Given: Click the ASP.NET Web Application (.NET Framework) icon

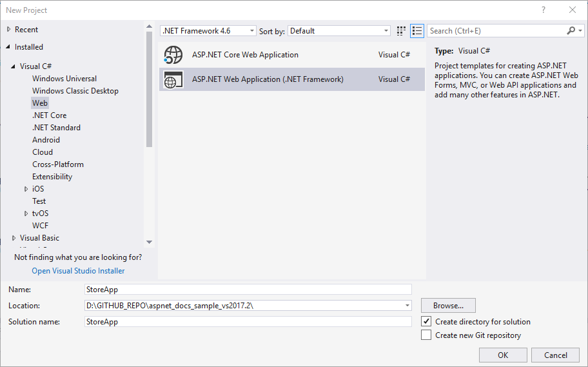Looking at the screenshot, I should tap(173, 79).
